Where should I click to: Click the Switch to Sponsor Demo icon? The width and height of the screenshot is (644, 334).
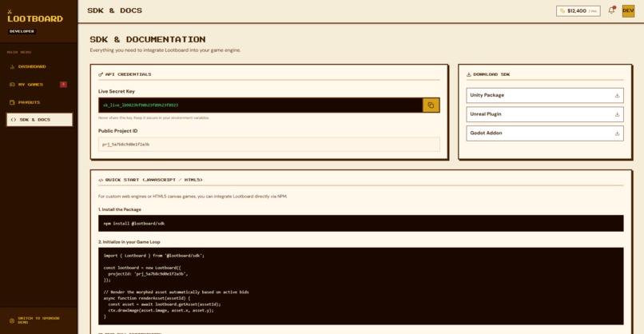click(x=12, y=320)
